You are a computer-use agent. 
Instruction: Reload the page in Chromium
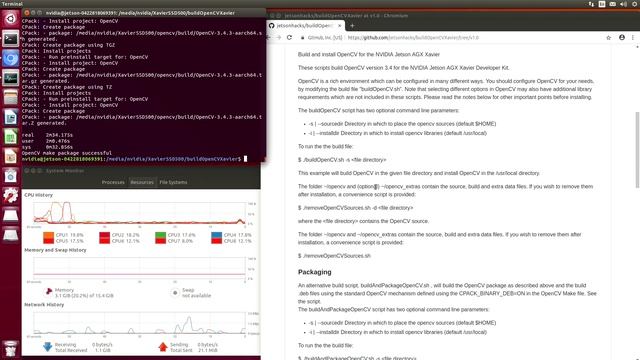[x=289, y=38]
